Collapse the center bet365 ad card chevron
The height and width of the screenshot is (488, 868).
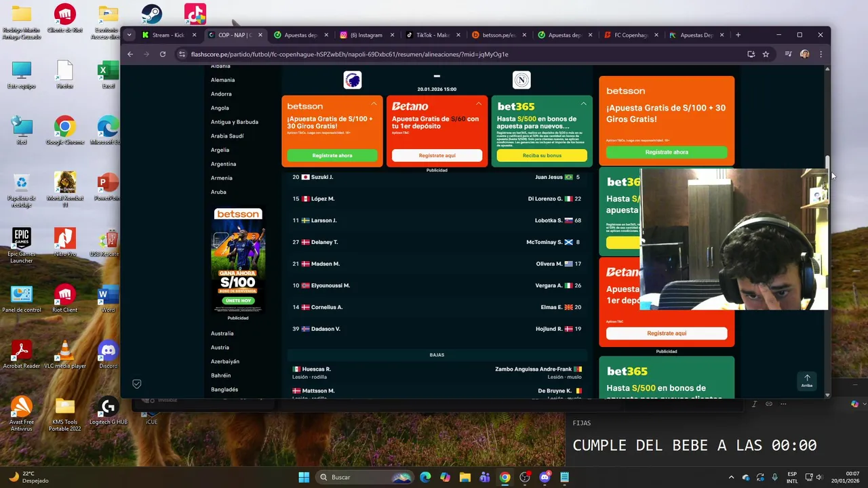(x=583, y=104)
